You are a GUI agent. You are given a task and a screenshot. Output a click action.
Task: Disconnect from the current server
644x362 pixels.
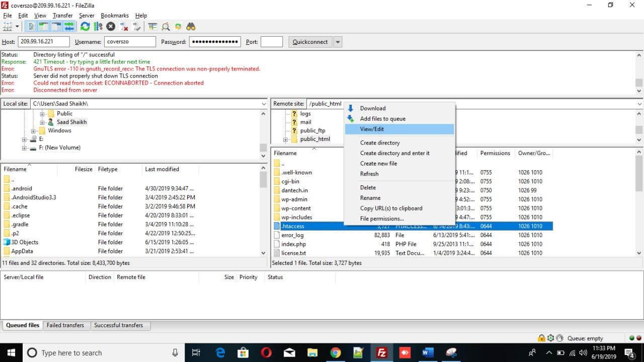[123, 26]
